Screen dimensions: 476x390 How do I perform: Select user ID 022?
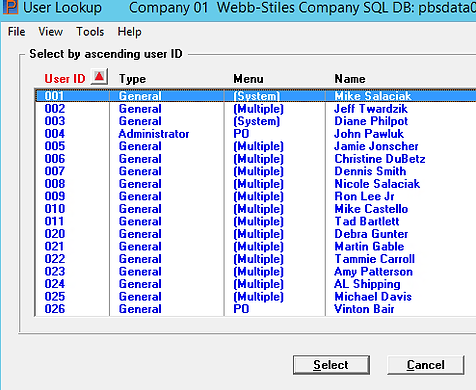(x=55, y=259)
